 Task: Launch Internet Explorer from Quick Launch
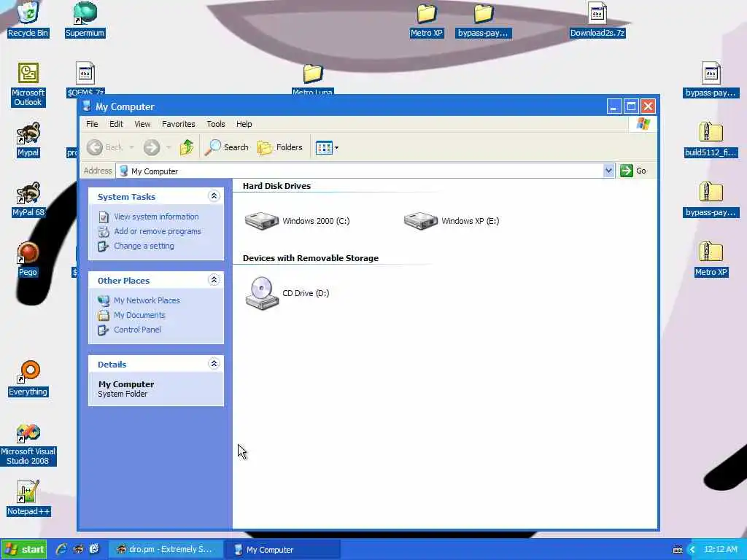click(x=61, y=550)
